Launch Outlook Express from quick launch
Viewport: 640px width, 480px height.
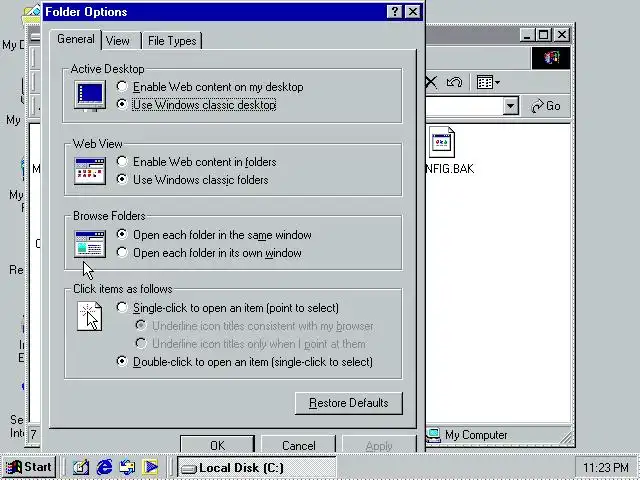(127, 467)
